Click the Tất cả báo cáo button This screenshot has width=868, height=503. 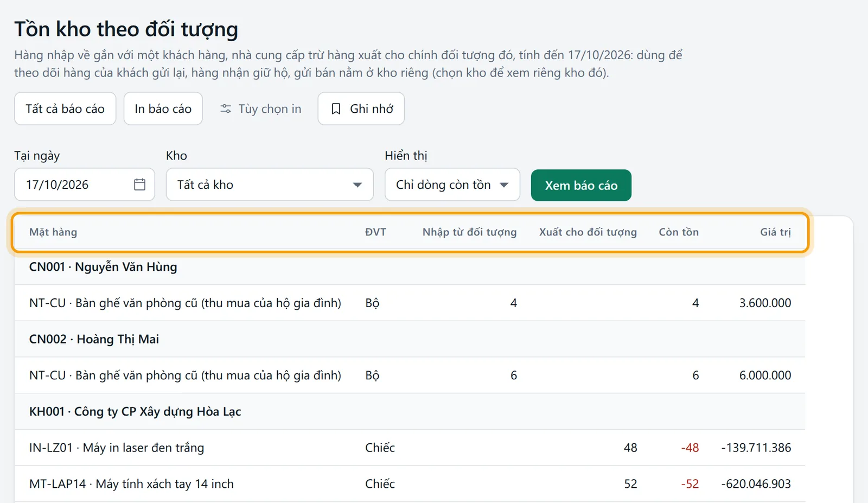[x=65, y=109]
